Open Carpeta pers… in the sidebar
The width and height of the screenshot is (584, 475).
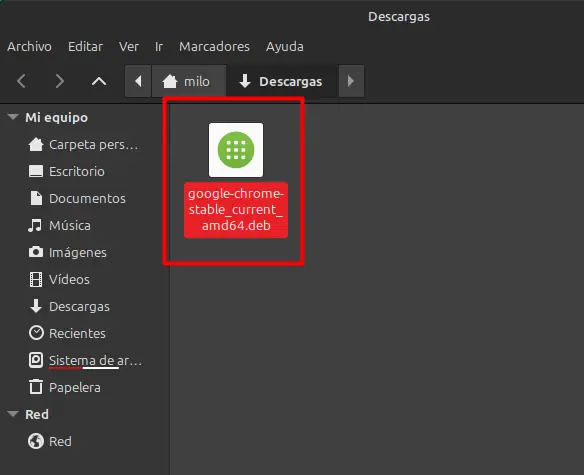(93, 145)
